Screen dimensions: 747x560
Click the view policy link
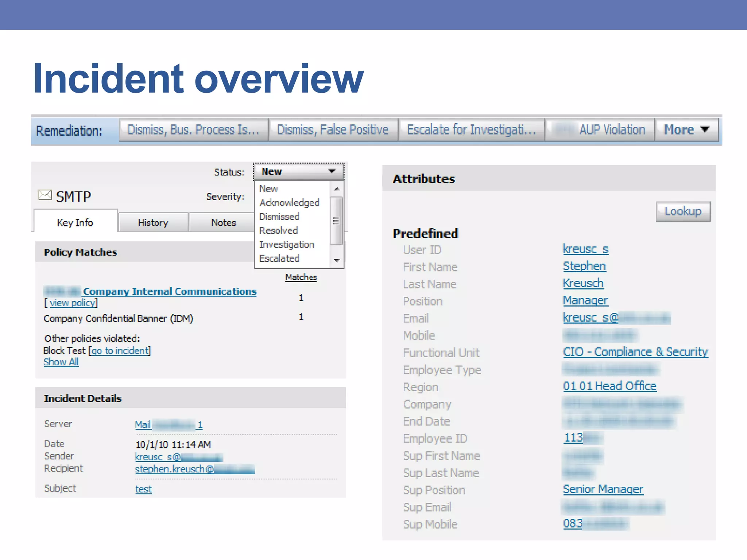pos(73,303)
